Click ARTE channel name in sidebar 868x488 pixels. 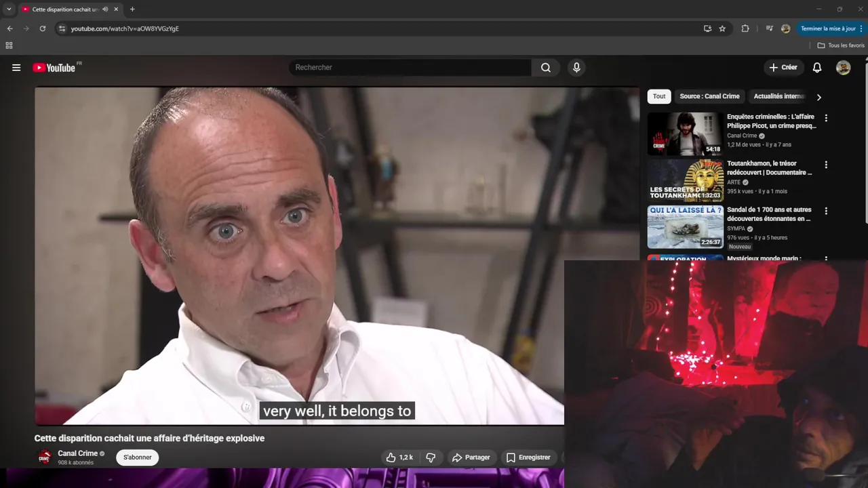(734, 182)
